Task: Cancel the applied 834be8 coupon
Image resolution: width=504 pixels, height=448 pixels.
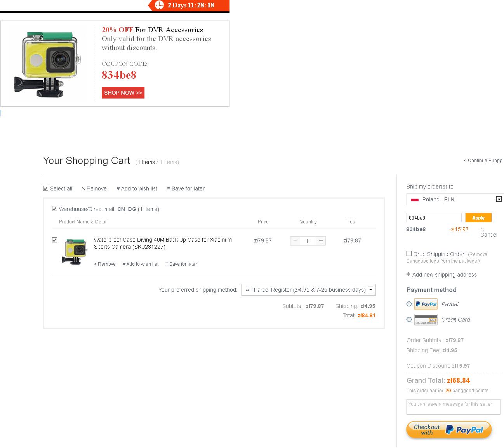Action: click(488, 232)
